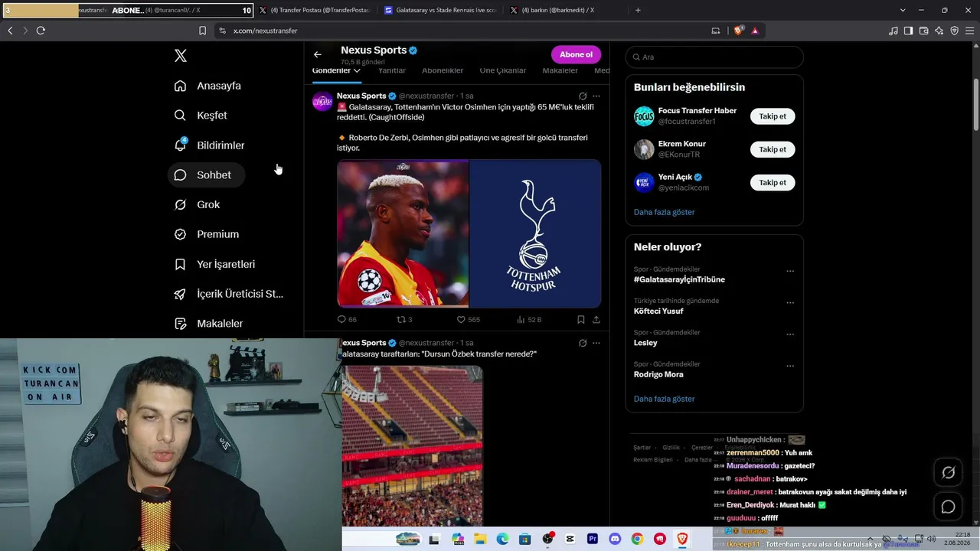Open Premium from the sidebar
The image size is (980, 551).
[207, 234]
